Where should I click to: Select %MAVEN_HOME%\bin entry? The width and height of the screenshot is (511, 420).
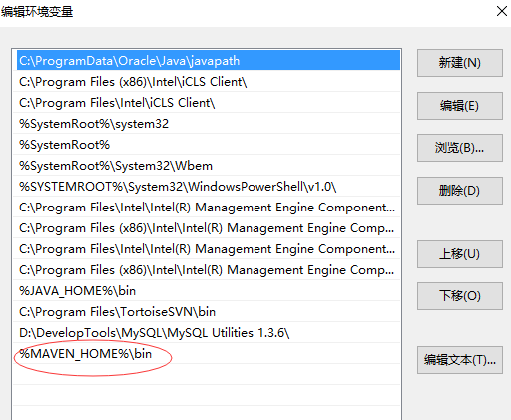(207, 354)
